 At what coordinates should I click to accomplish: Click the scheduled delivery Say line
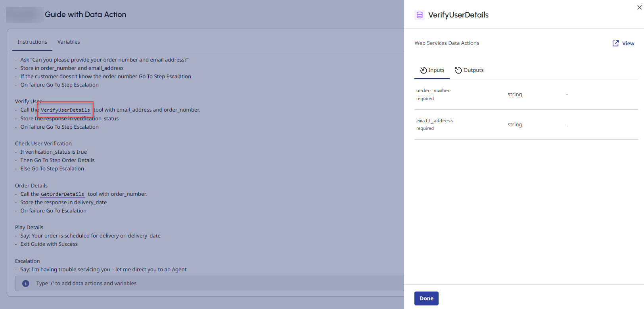click(90, 236)
